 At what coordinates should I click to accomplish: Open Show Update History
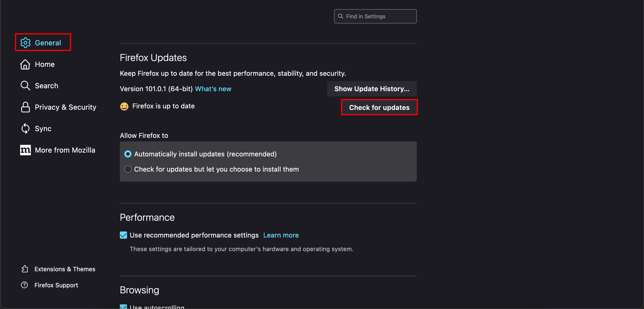372,89
